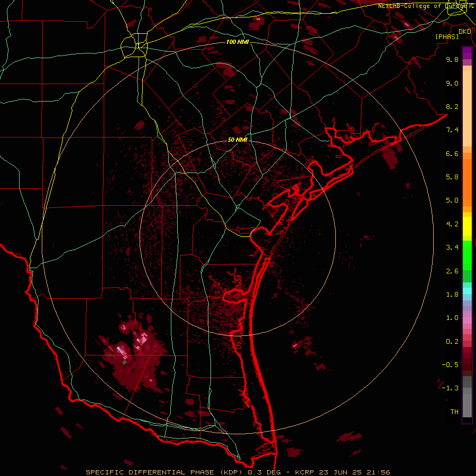Click the 9.8 value on the color scale
The height and width of the screenshot is (476, 476).
tap(452, 59)
